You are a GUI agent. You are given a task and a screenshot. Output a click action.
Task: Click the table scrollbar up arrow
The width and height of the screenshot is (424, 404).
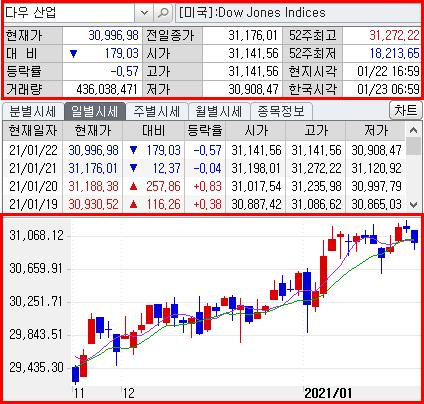tap(413, 130)
